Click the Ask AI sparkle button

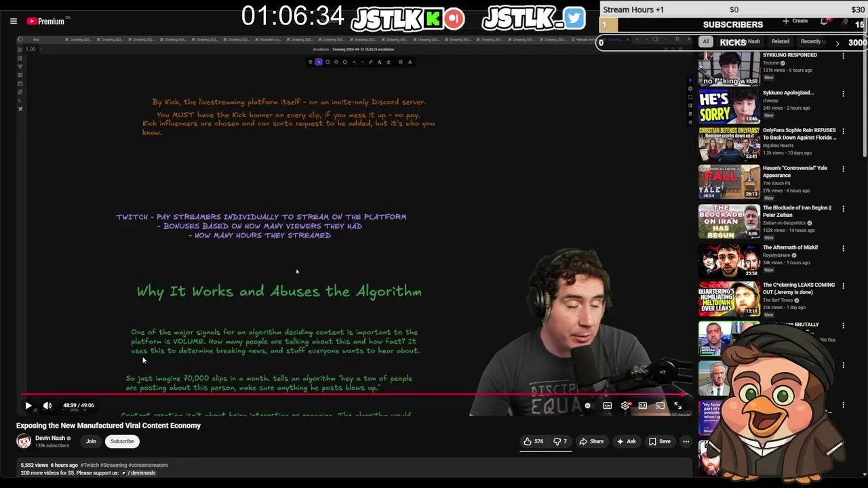(x=626, y=441)
